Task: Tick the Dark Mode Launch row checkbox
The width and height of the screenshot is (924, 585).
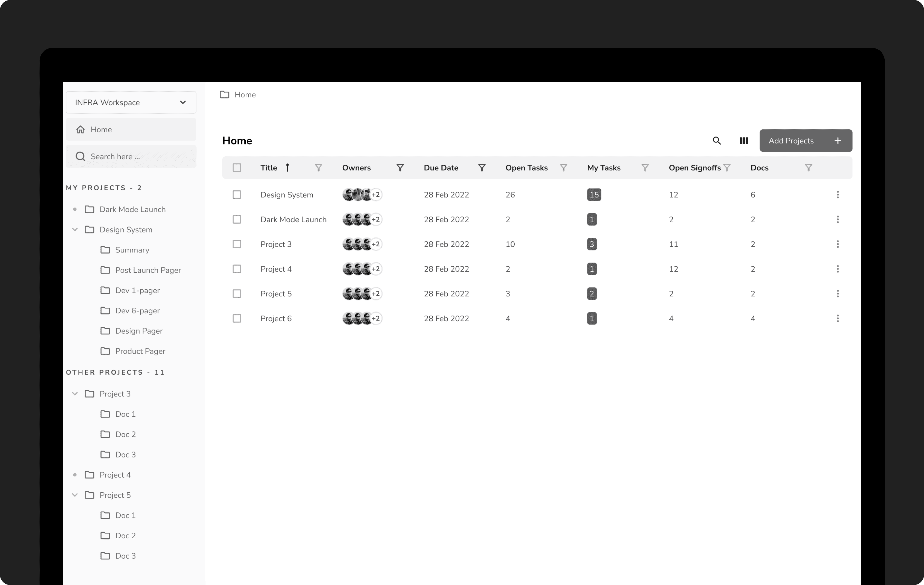Action: coord(237,219)
